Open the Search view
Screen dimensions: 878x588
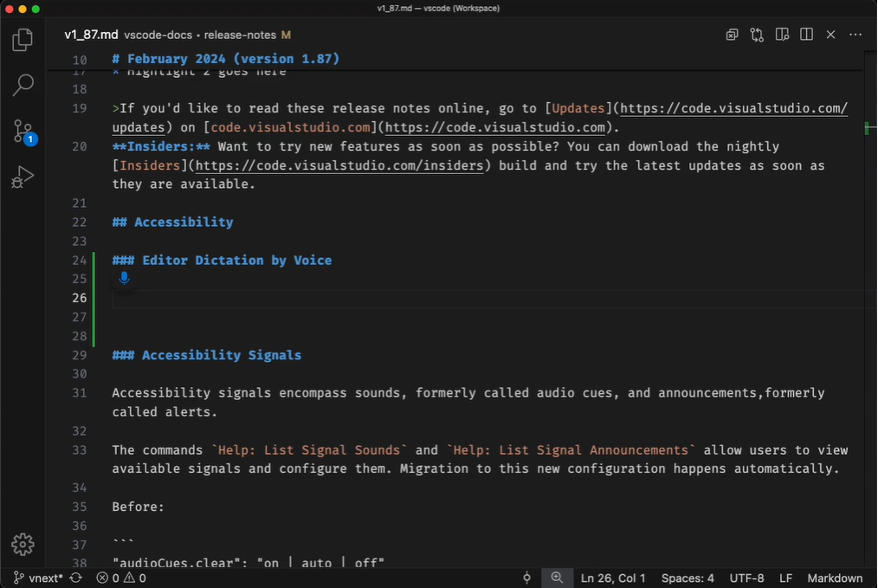click(23, 84)
